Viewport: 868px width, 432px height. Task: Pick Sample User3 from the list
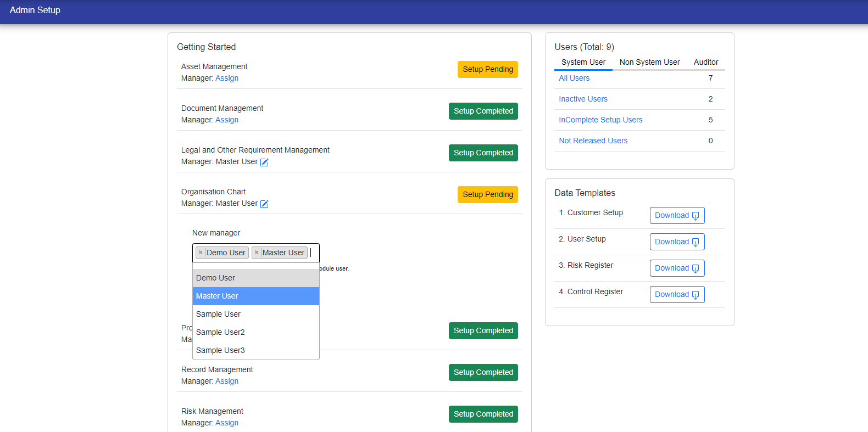(x=220, y=350)
